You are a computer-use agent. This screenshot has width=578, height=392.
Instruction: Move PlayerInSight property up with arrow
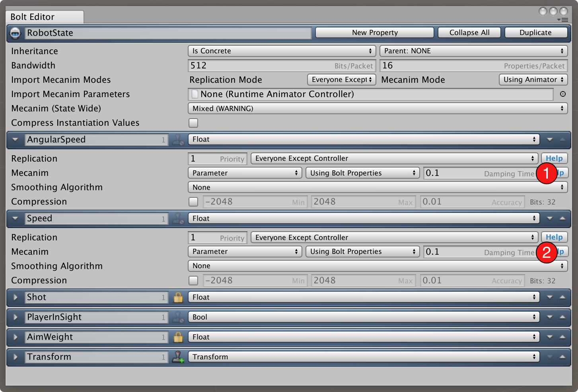(x=562, y=317)
